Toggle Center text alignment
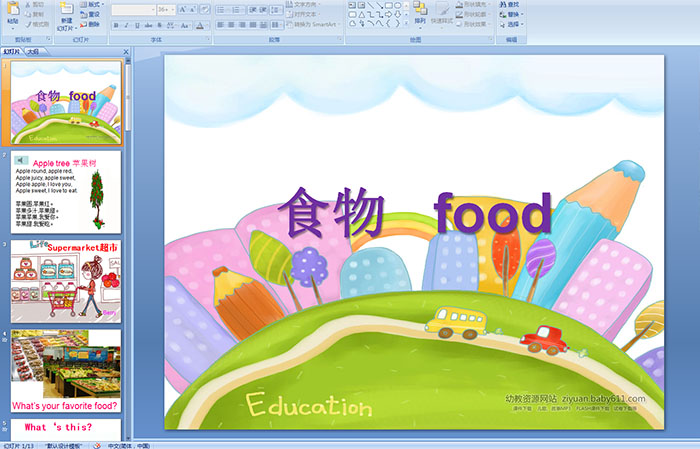Viewport: 700px width, 449px height. [x=231, y=25]
